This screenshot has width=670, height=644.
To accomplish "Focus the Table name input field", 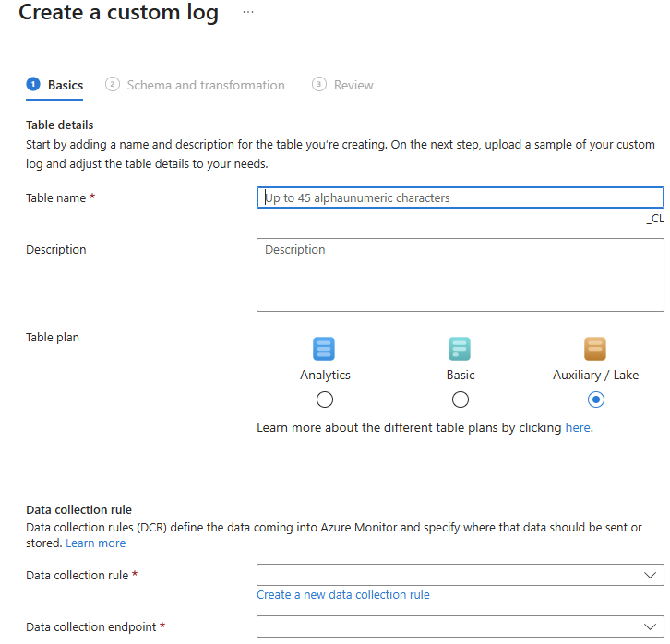I will coord(460,197).
